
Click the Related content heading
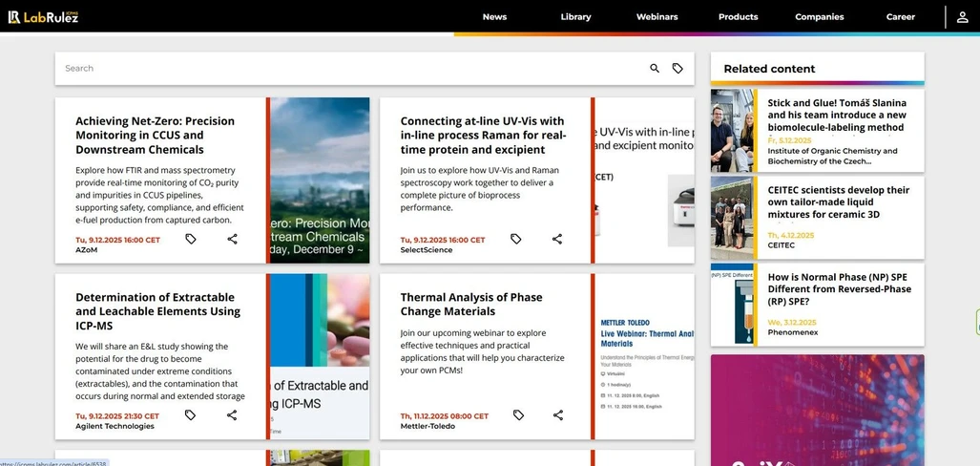769,69
